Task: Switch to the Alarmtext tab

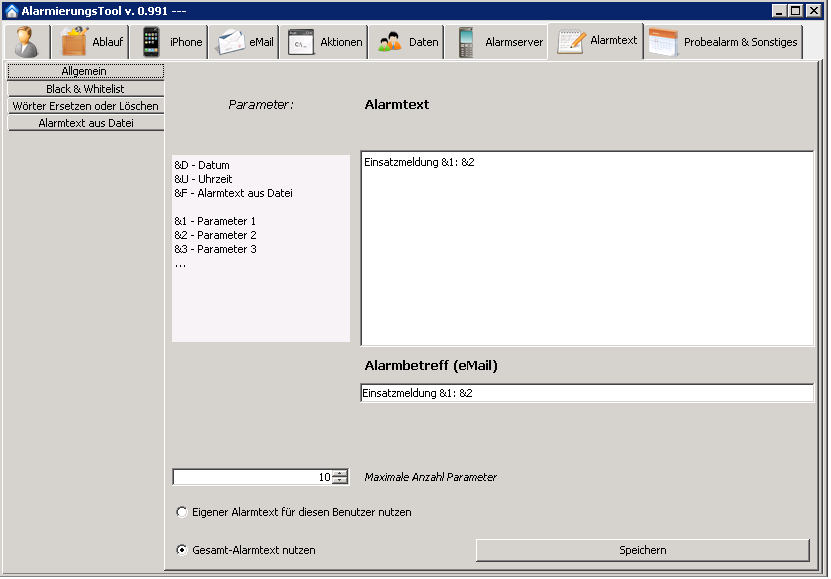Action: click(596, 41)
